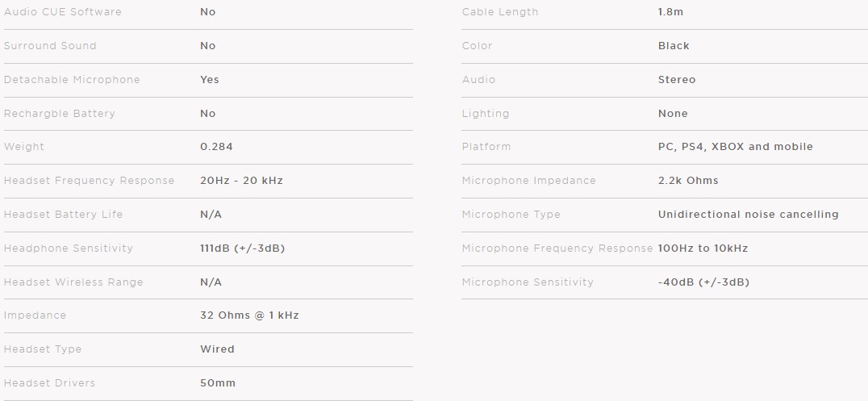Select the 32 Ohms @ 1 kHz value
Viewport: 868px width, 401px height.
[249, 315]
